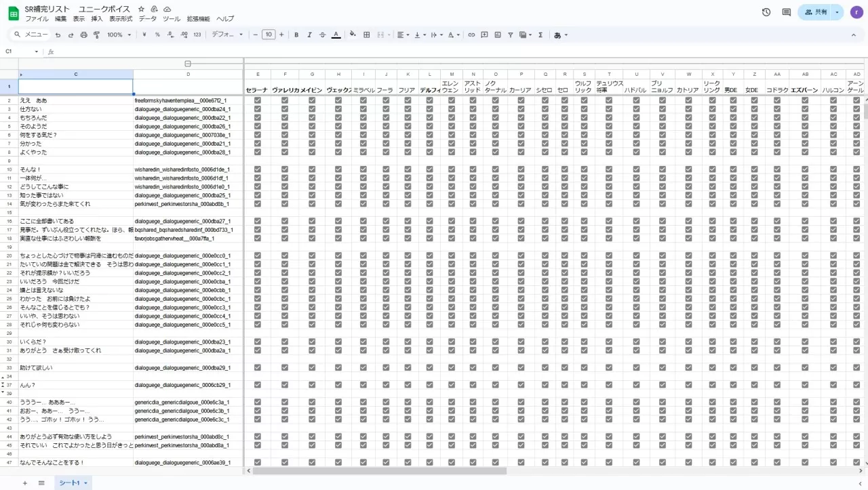Toggle コドラク checkbox in よくやった row
Screen dimensions: 868x490
point(778,152)
